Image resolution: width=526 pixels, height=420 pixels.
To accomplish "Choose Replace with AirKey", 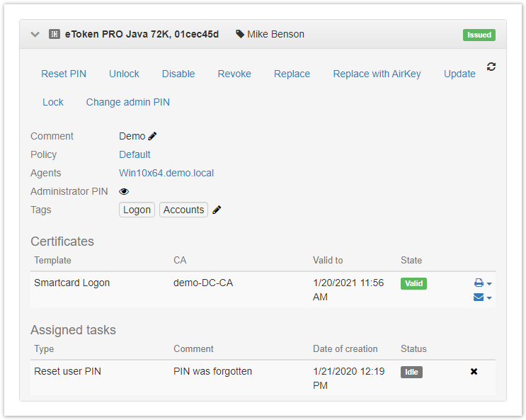I will pyautogui.click(x=377, y=74).
